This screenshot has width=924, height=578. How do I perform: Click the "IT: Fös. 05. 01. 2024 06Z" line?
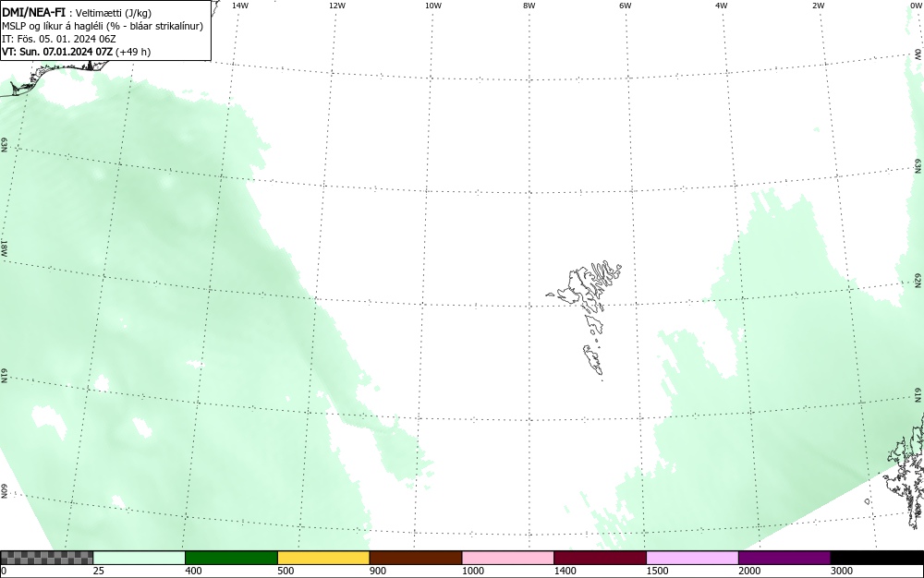point(59,39)
